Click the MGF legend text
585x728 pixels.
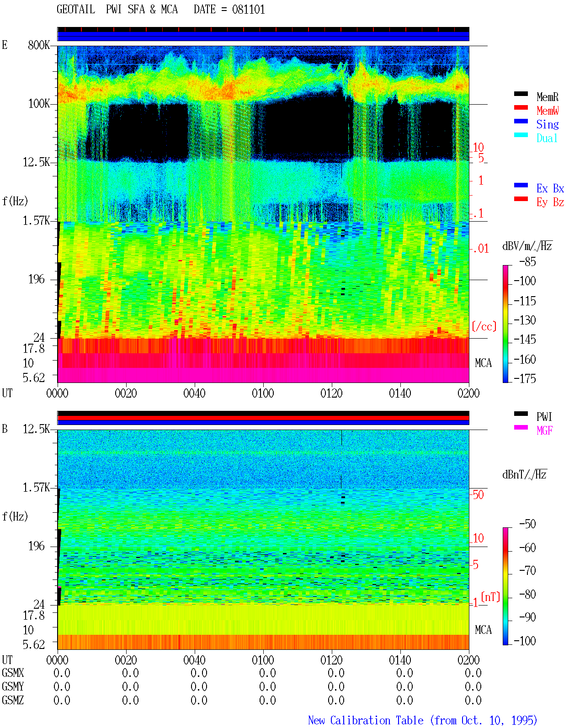click(x=545, y=430)
